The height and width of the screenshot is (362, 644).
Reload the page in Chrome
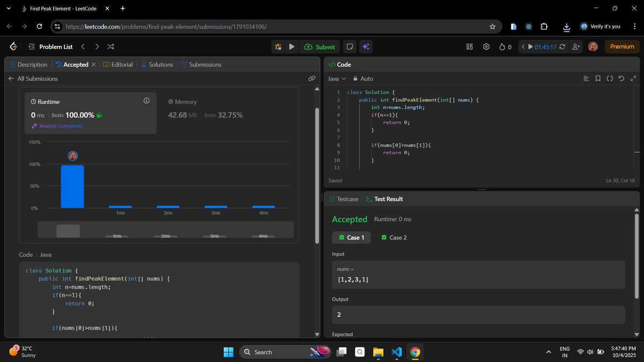pyautogui.click(x=39, y=26)
